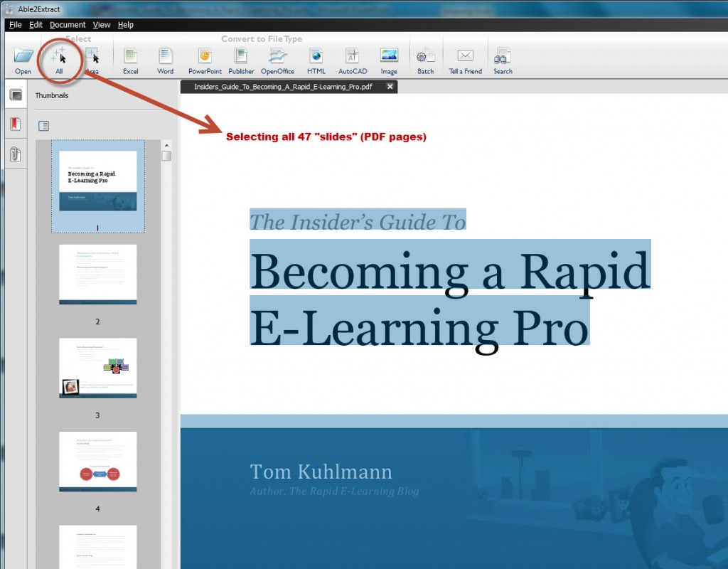Close the Insiders_Guide PDF tab
The width and height of the screenshot is (728, 569).
[390, 86]
